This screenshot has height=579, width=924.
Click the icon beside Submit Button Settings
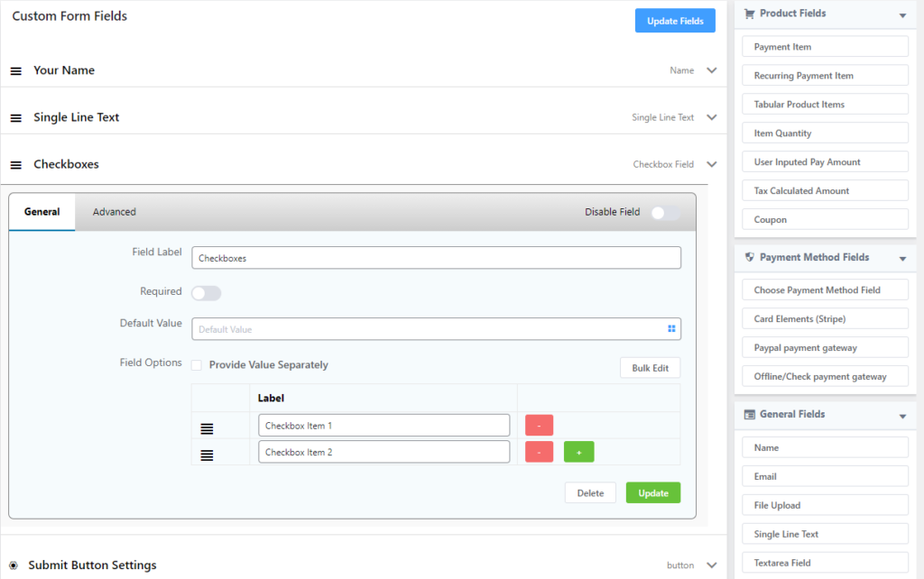coord(14,564)
